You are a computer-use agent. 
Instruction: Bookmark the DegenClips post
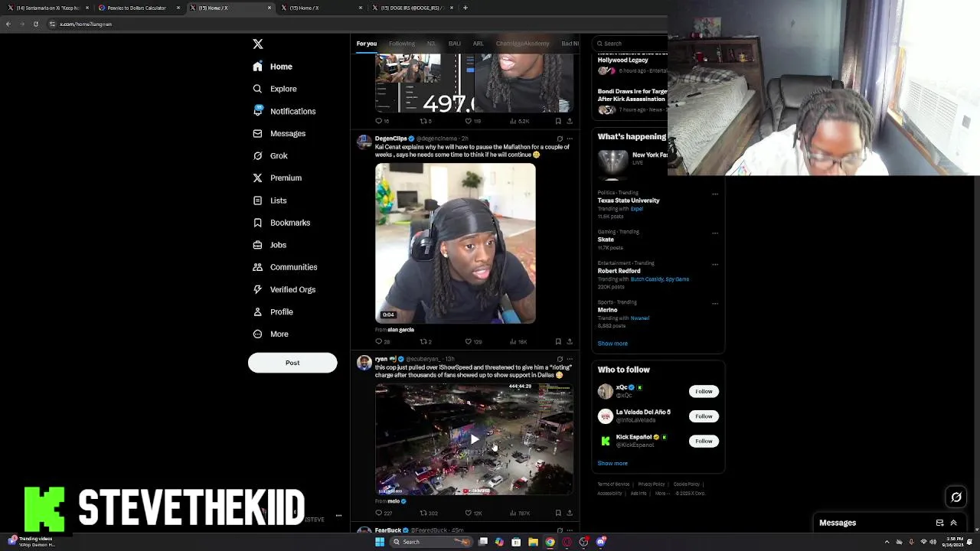tap(558, 341)
